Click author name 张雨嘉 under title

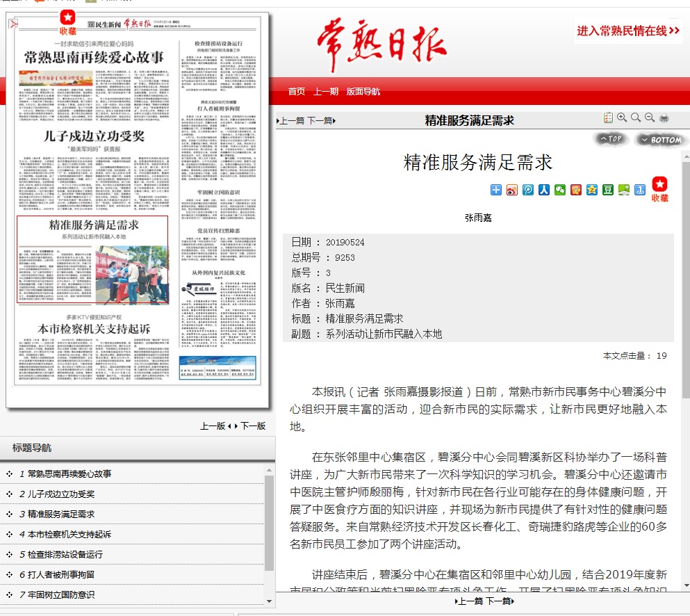pyautogui.click(x=478, y=218)
